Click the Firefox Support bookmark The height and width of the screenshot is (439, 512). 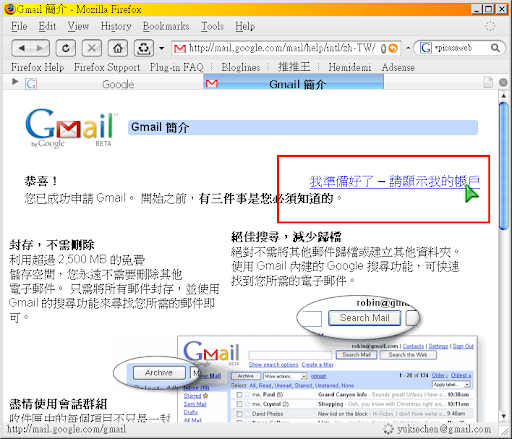107,67
